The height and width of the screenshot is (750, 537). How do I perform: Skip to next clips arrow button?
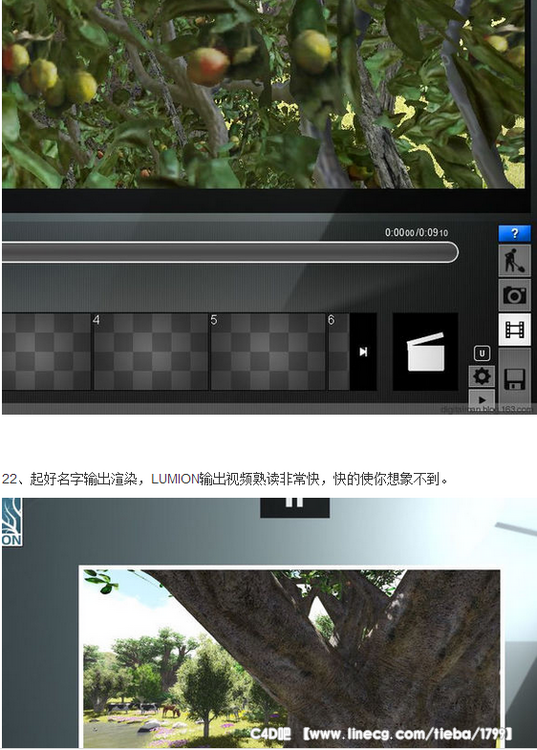[x=363, y=352]
